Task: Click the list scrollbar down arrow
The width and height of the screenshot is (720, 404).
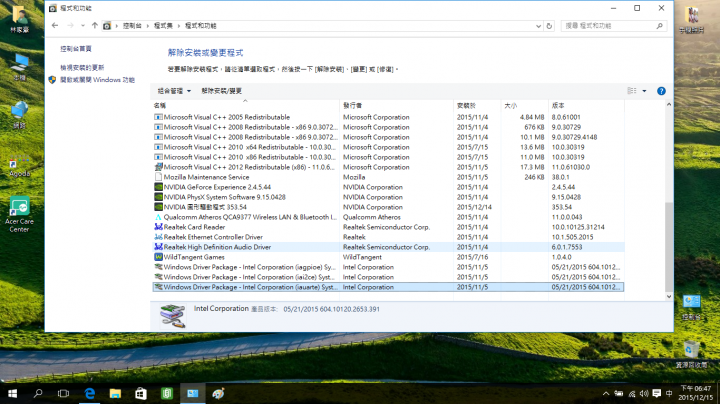Action: pyautogui.click(x=669, y=297)
